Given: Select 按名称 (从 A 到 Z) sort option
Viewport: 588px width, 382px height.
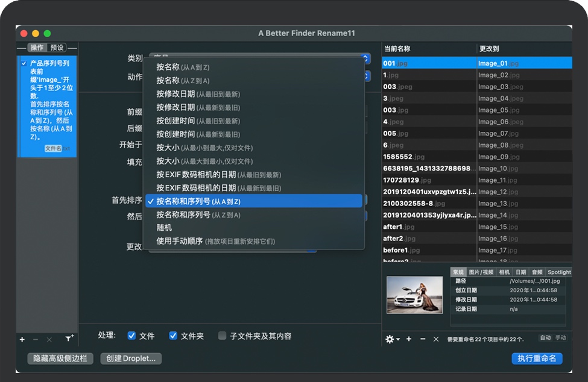Looking at the screenshot, I should pos(183,67).
